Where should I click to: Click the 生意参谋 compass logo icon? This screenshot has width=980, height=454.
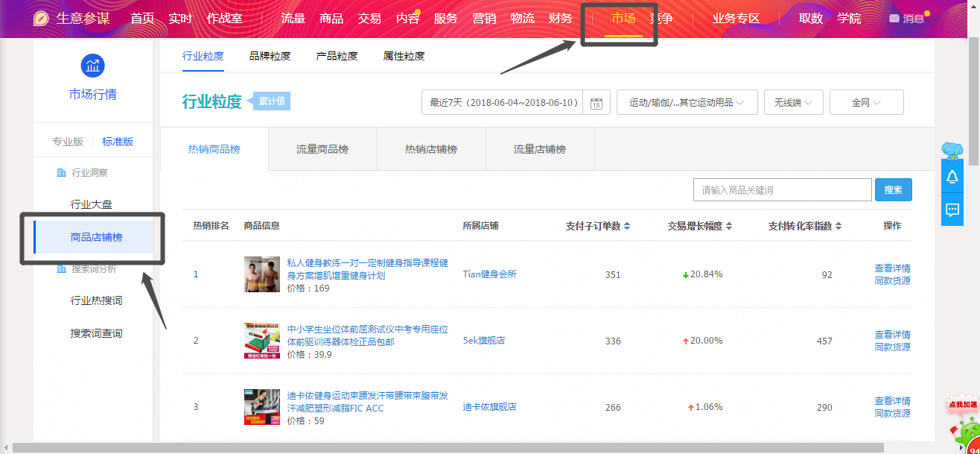(42, 19)
